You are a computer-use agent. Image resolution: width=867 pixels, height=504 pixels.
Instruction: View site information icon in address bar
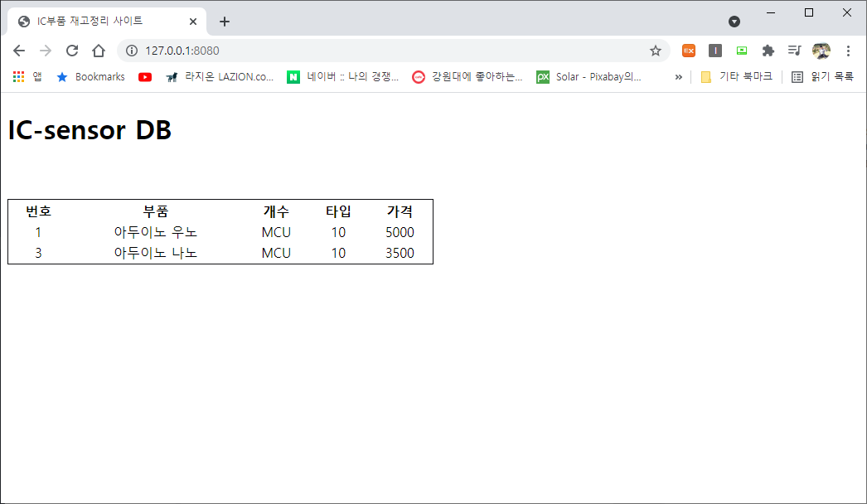pos(132,51)
